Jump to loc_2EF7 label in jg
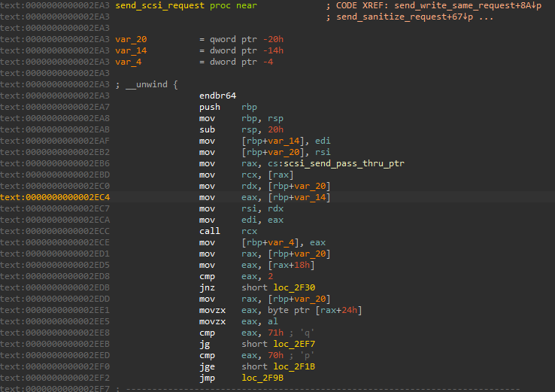This screenshot has width=555, height=392. click(294, 344)
